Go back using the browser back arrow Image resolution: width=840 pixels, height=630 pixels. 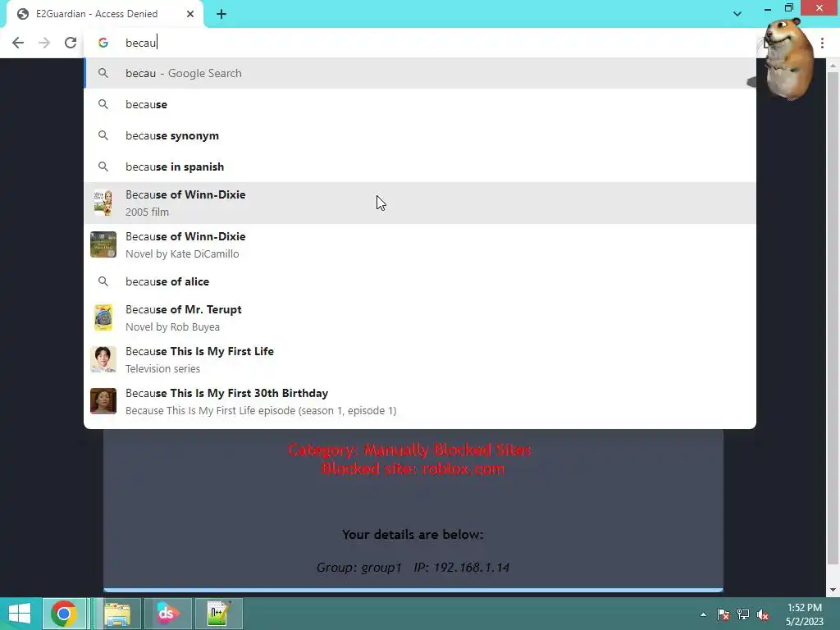(x=18, y=43)
